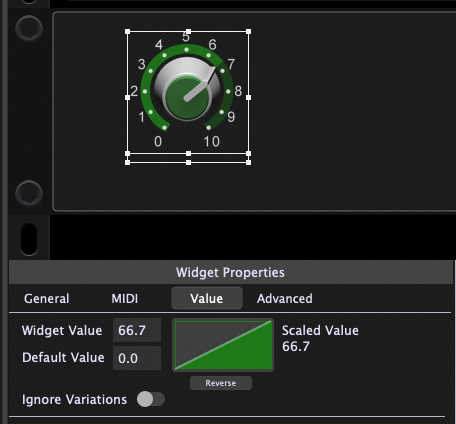
Task: Click the lower rack screw hole
Action: pos(29,194)
